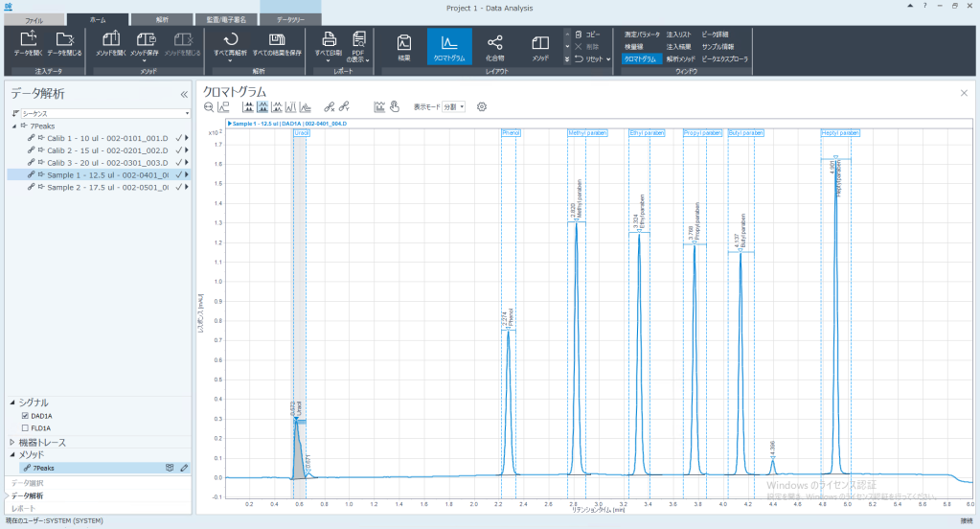Select データ選択 navigation item
Image resolution: width=980 pixels, height=529 pixels.
(28, 483)
